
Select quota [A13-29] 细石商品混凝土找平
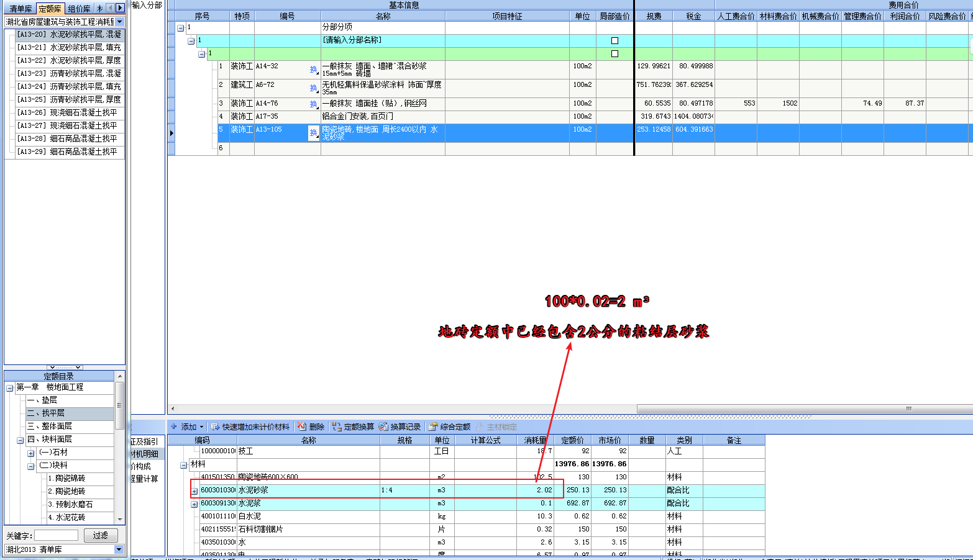pyautogui.click(x=69, y=151)
